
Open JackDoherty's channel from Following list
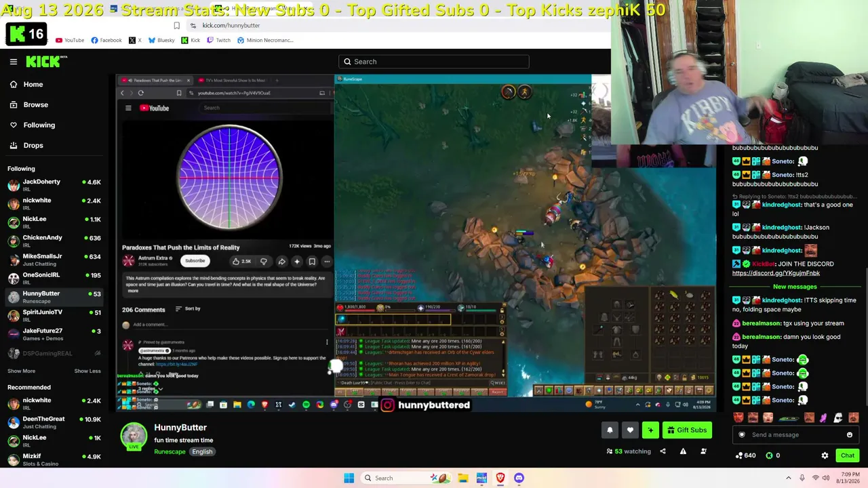[x=54, y=185]
